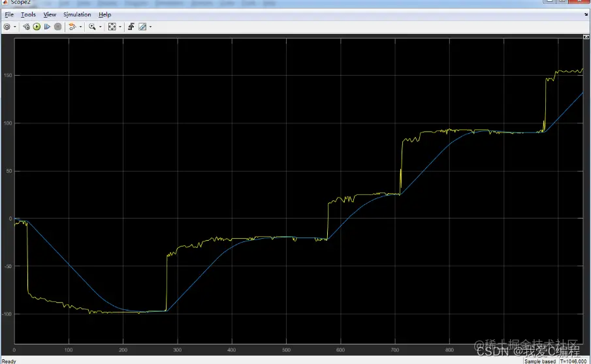Open the File menu
Screen dimensions: 591x364
(x=9, y=14)
